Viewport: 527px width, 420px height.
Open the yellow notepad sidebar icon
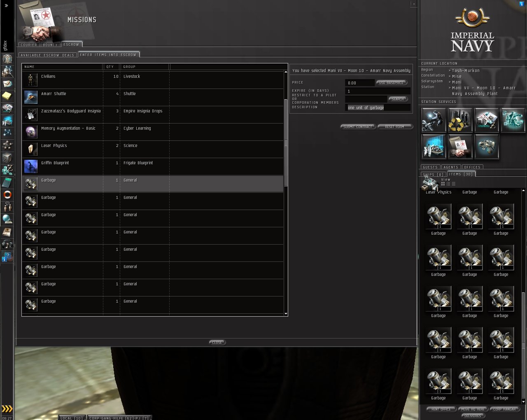(7, 96)
